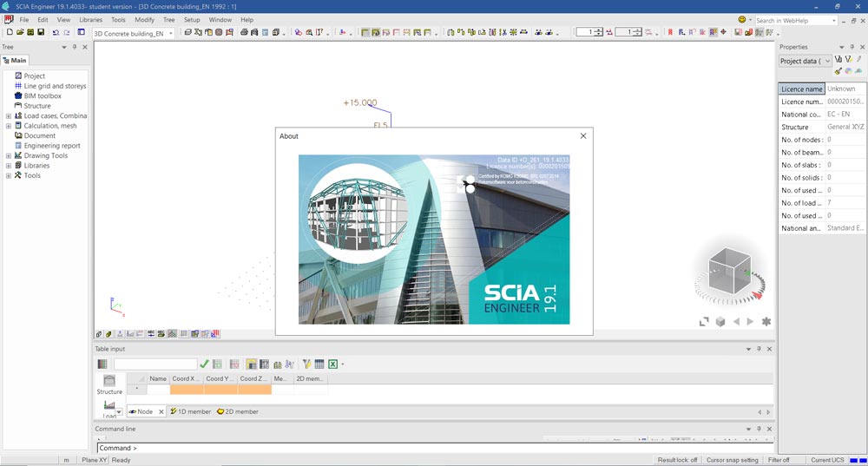This screenshot has width=868, height=466.
Task: Expand Calculation, mesh tree node
Action: [9, 126]
